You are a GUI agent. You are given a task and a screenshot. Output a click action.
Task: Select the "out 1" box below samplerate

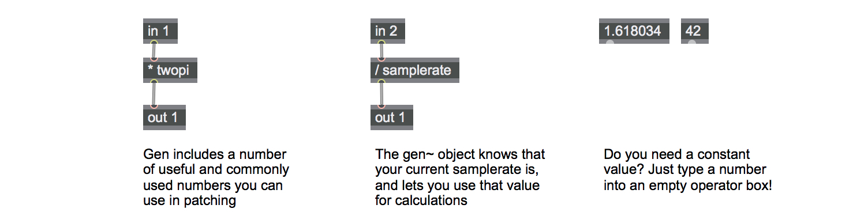(x=391, y=117)
